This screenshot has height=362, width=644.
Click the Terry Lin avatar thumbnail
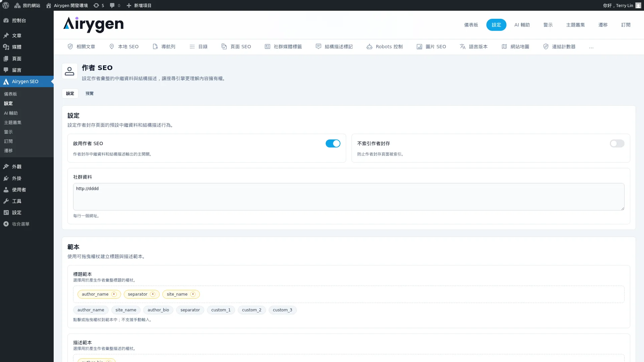638,5
